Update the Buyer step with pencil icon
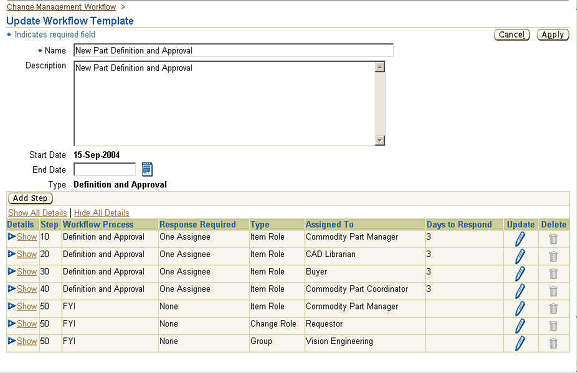Screen dimensions: 577x373 click(520, 274)
